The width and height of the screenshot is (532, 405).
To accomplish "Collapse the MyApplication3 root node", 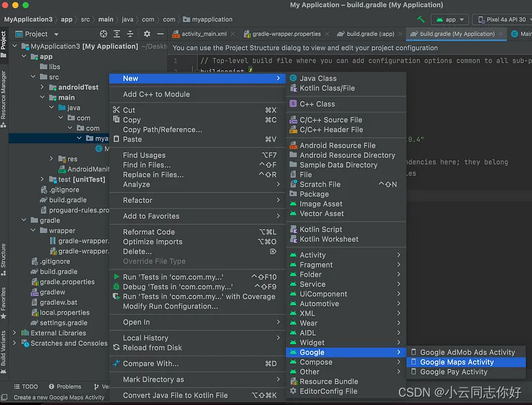I will click(15, 46).
